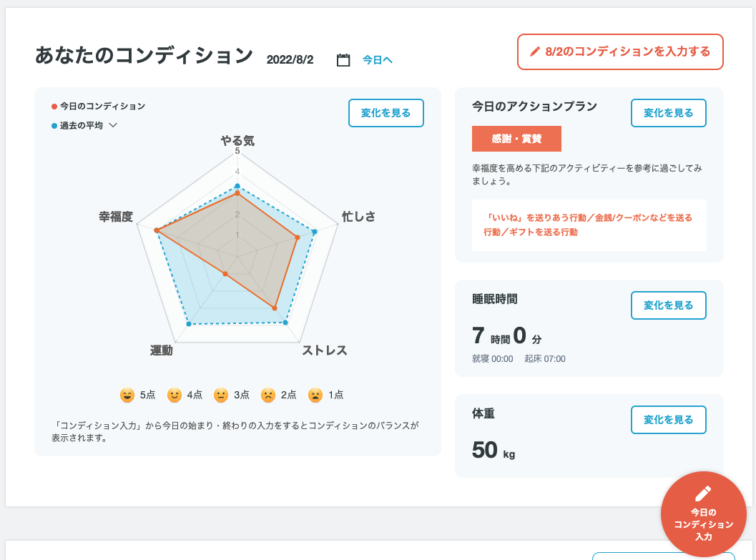Jump to today with 今日へ link

point(378,60)
